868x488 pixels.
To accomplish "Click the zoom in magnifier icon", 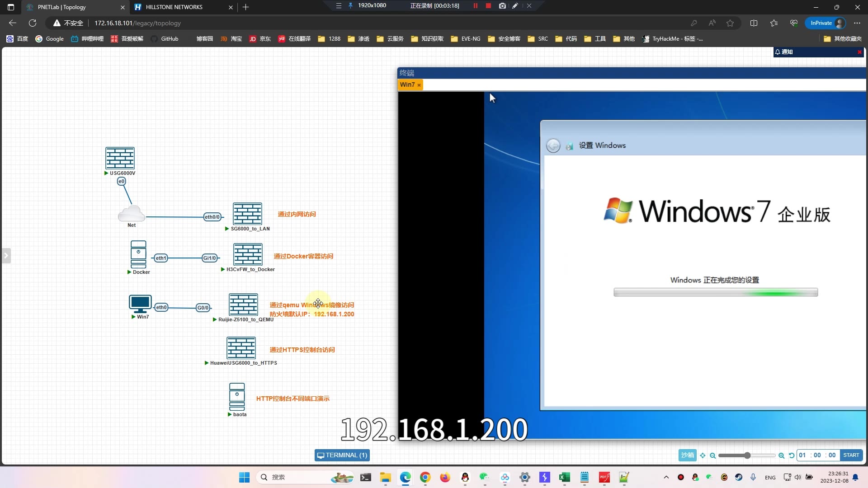I will coord(781,455).
